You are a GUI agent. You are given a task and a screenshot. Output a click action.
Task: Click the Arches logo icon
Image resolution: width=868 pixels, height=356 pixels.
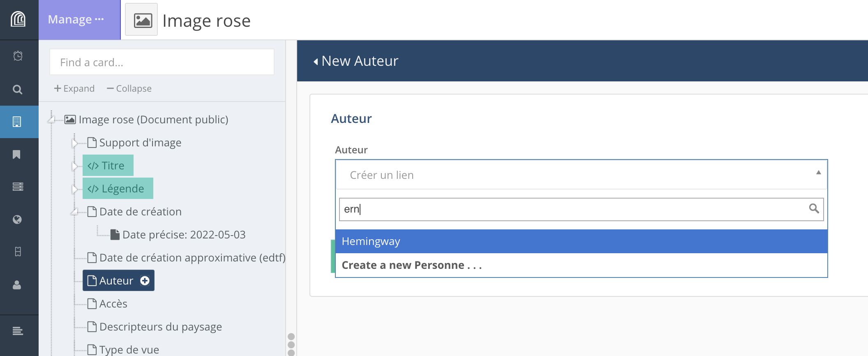pyautogui.click(x=18, y=19)
